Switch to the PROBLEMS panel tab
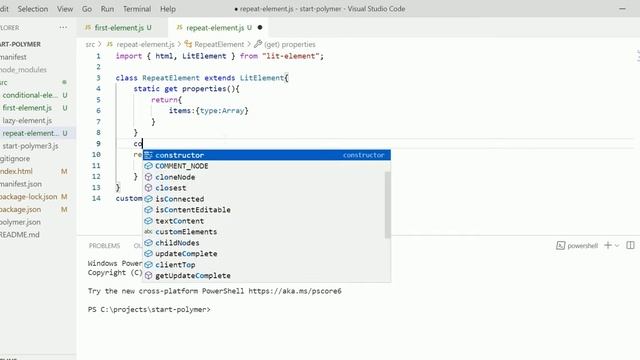640x360 pixels. tap(104, 246)
